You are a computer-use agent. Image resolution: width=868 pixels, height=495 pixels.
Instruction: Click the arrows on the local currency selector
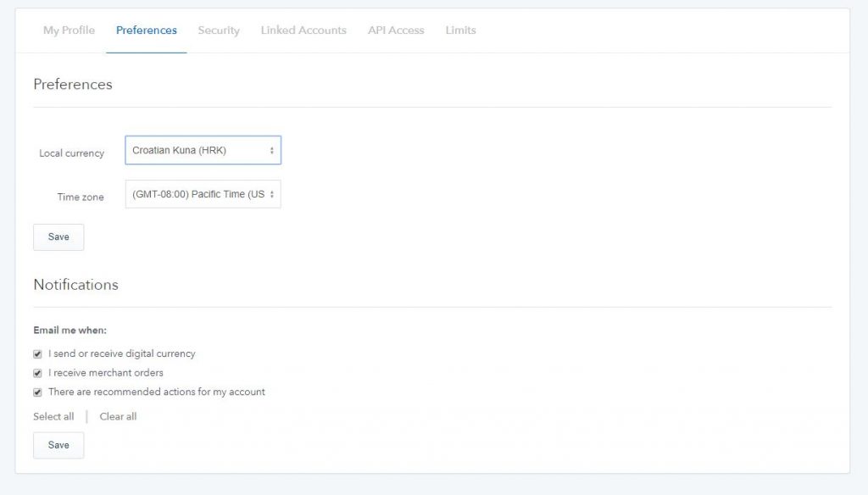click(271, 150)
